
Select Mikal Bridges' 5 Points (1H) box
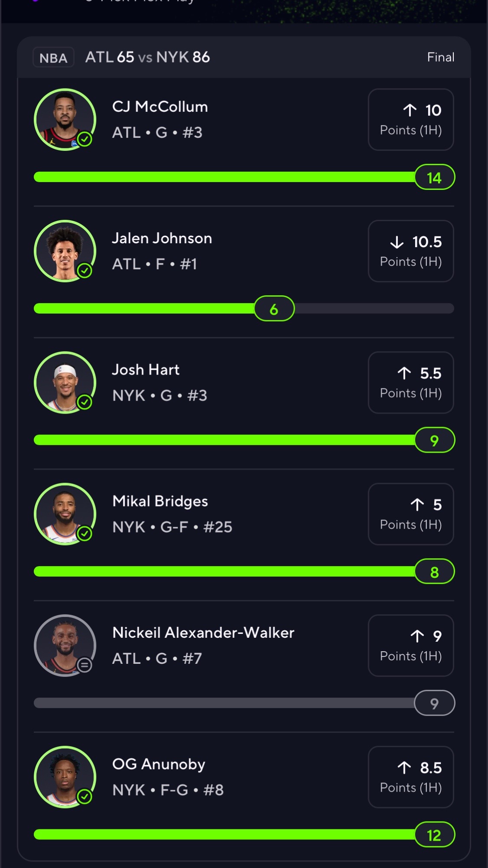click(411, 514)
